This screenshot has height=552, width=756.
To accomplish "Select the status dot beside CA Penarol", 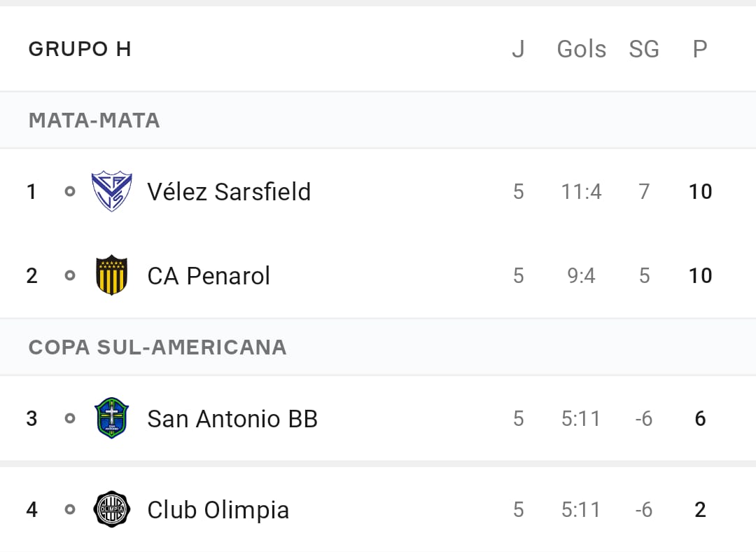I will pyautogui.click(x=70, y=275).
